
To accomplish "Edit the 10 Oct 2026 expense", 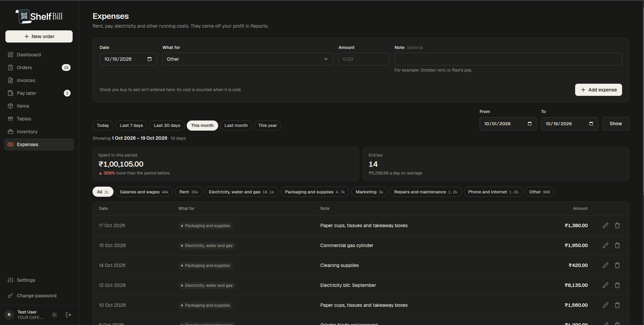I will tap(606, 305).
